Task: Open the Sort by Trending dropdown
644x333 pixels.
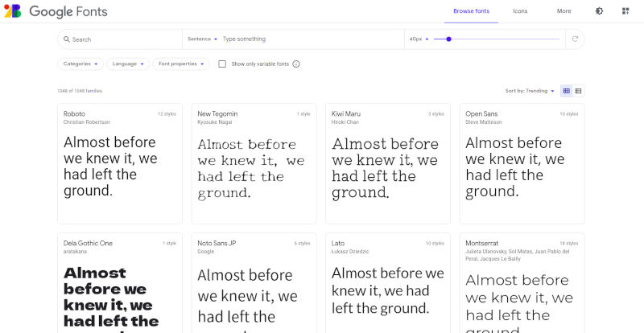Action: tap(530, 91)
